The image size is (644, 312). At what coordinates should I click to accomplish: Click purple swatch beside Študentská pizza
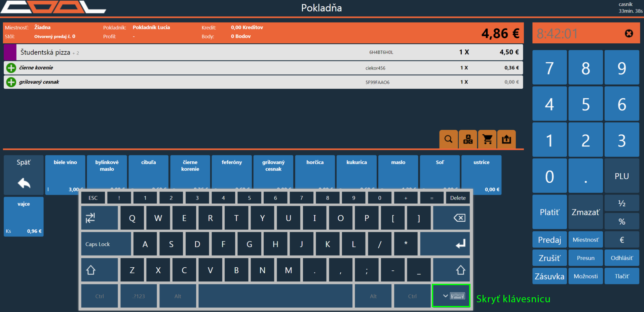(x=10, y=52)
